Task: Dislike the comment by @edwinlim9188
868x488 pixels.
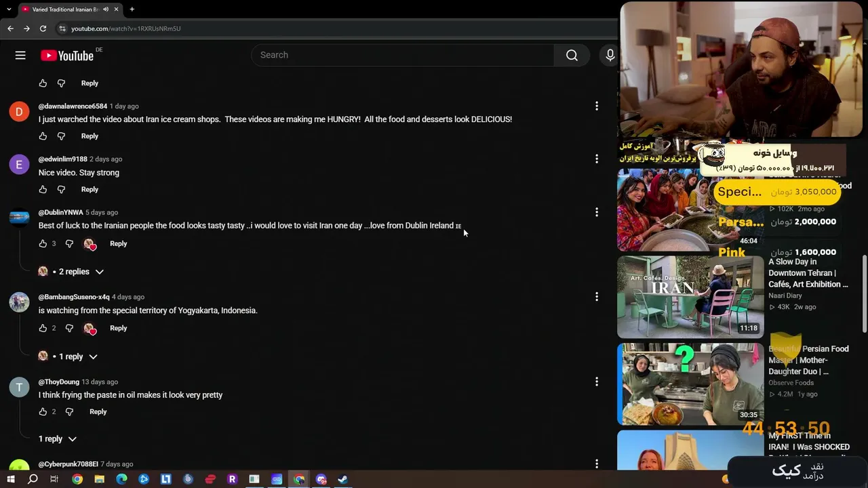Action: pos(61,190)
